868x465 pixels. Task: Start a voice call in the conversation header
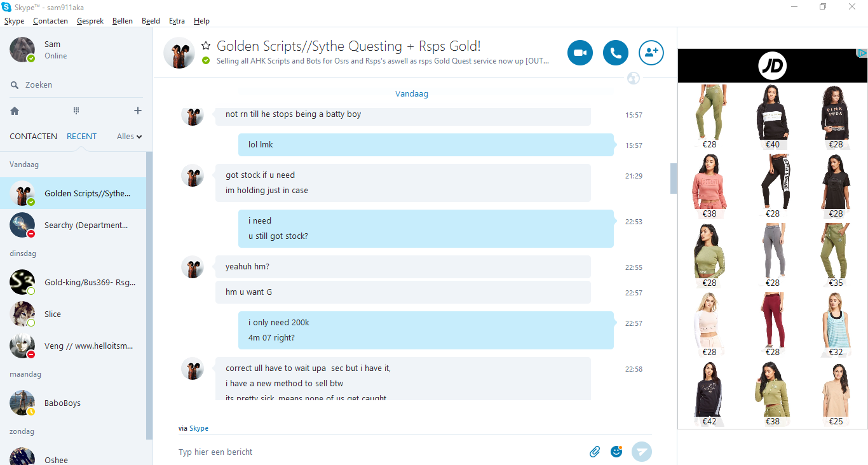[616, 53]
